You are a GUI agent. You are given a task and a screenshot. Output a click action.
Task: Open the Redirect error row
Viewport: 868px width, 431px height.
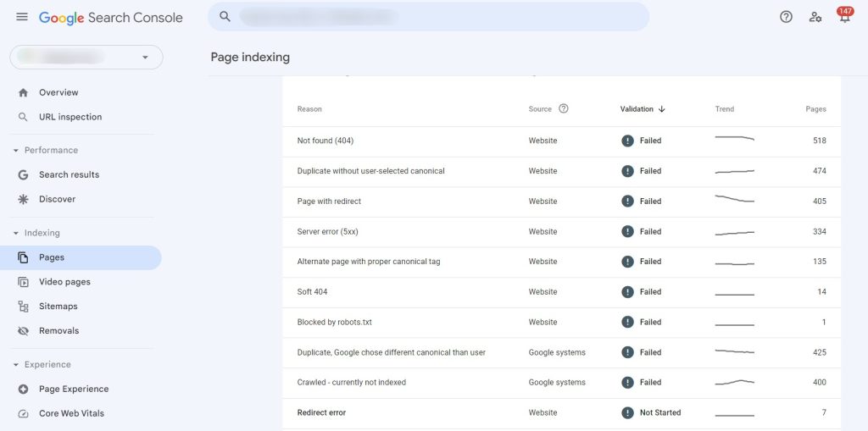[x=561, y=412]
